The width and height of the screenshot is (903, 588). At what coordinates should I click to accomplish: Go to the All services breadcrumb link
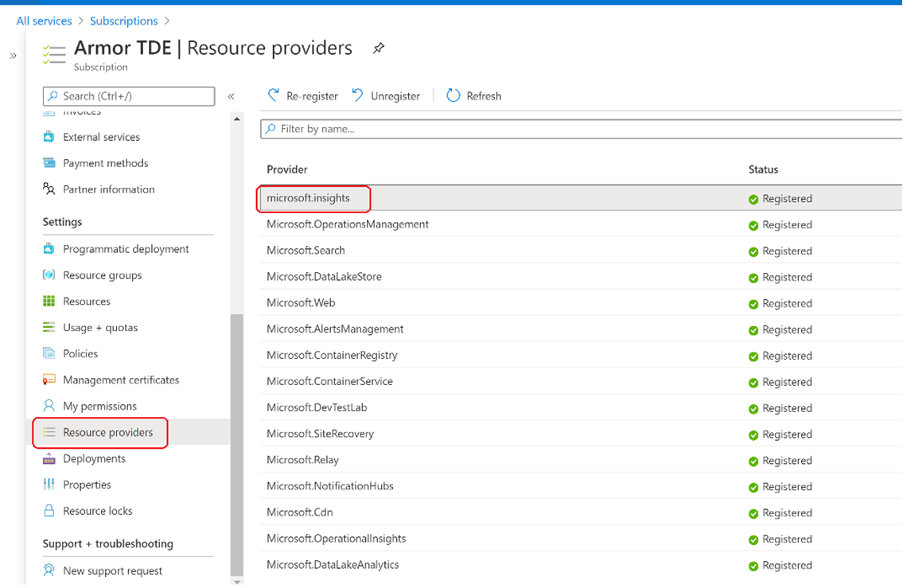pos(44,21)
